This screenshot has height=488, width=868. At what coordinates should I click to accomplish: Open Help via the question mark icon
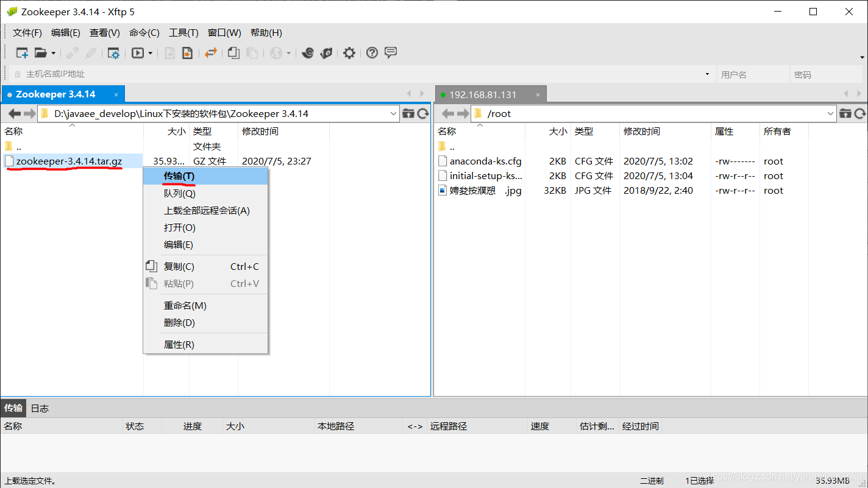click(x=372, y=53)
